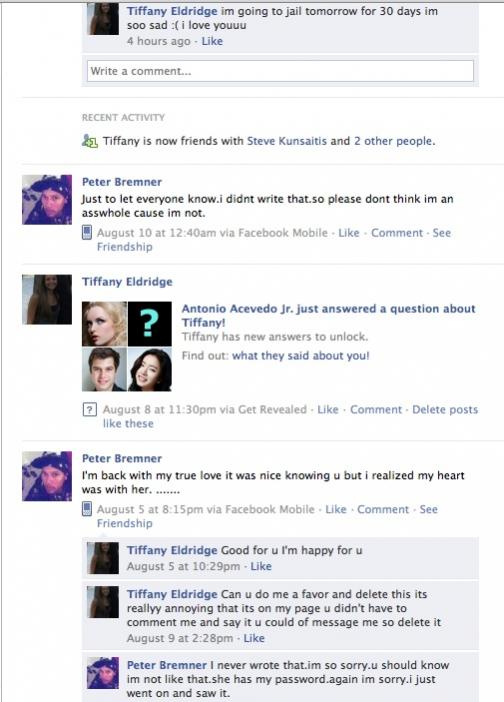Open Antonio Acevedo Jr. answered question headline
Image resolution: width=504 pixels, height=702 pixels.
click(329, 316)
